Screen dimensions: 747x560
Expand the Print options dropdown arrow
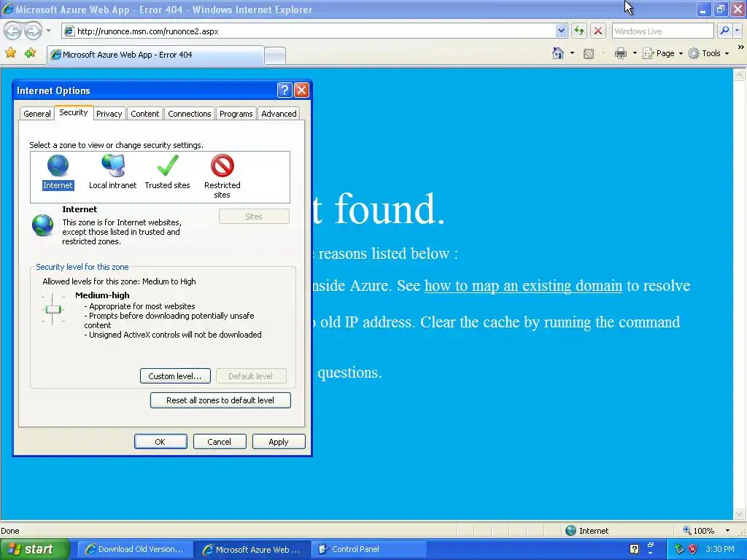coord(635,53)
